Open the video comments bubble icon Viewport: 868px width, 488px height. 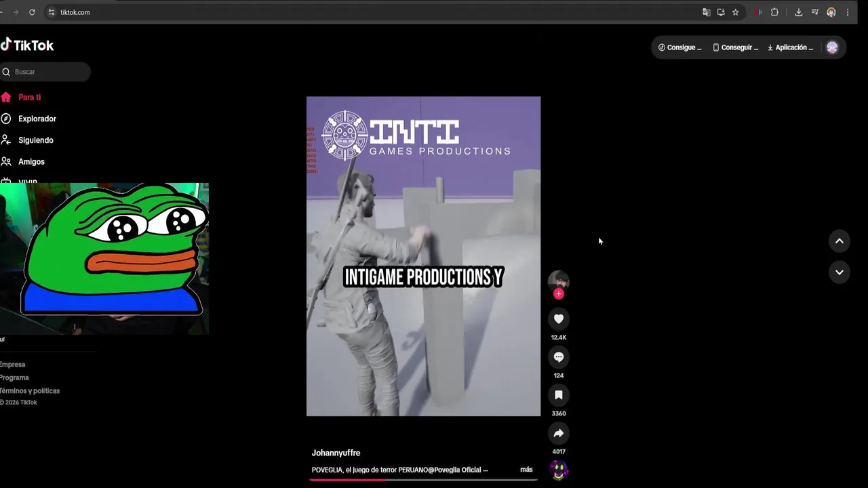coord(559,357)
